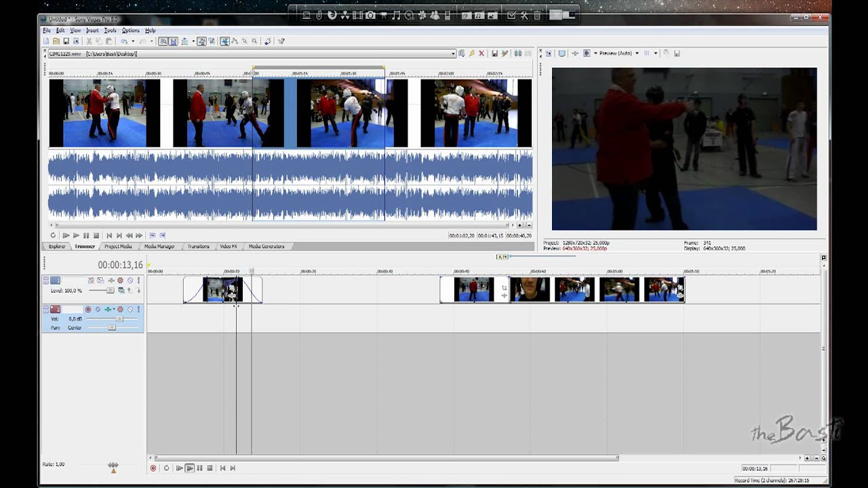
Task: Click the audio Track FX icon
Action: point(108,309)
